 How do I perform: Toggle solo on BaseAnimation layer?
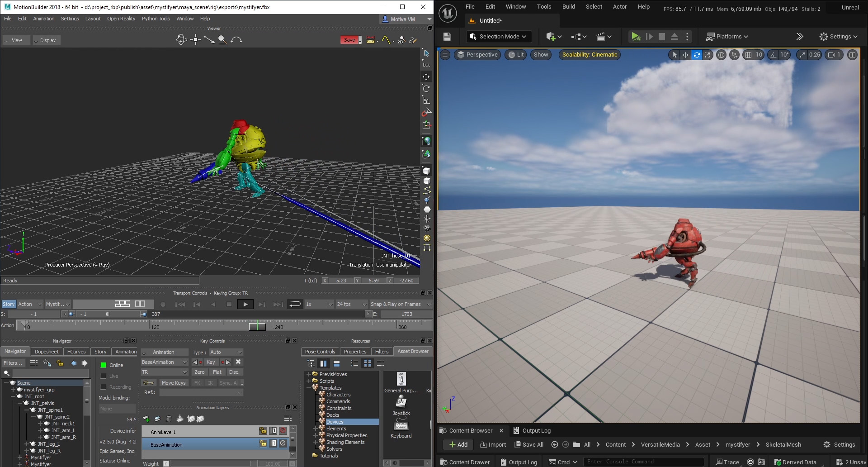274,443
